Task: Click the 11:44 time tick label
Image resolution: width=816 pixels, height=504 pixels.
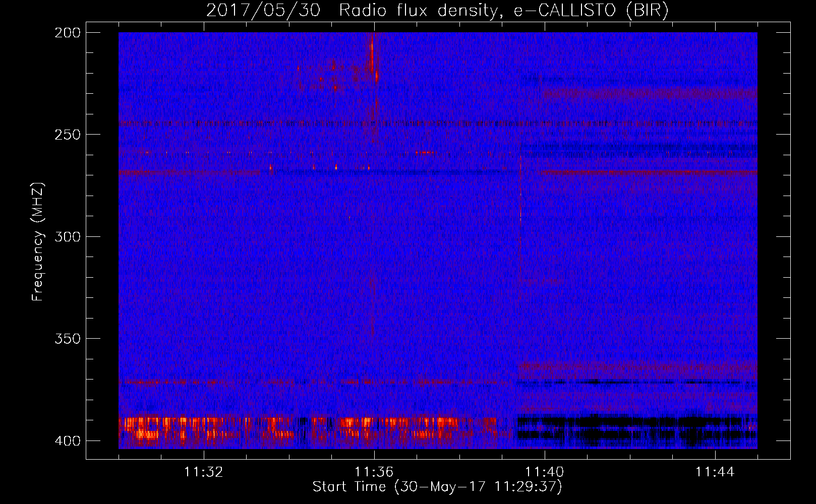Action: (x=715, y=472)
